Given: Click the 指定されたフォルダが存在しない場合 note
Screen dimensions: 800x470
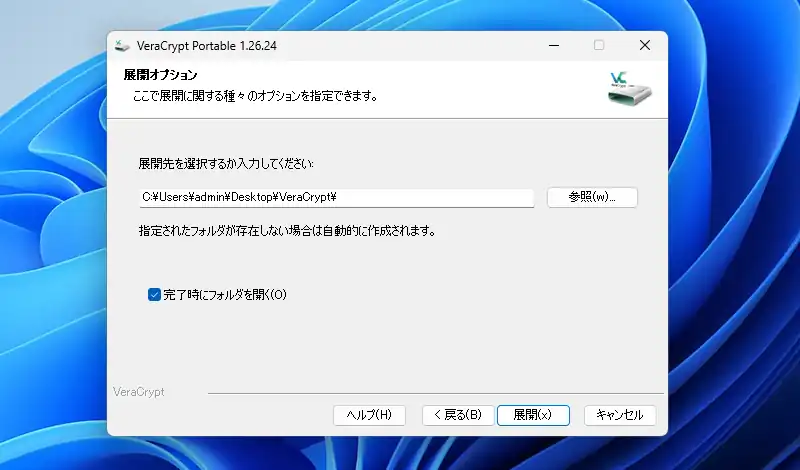Looking at the screenshot, I should [x=287, y=231].
